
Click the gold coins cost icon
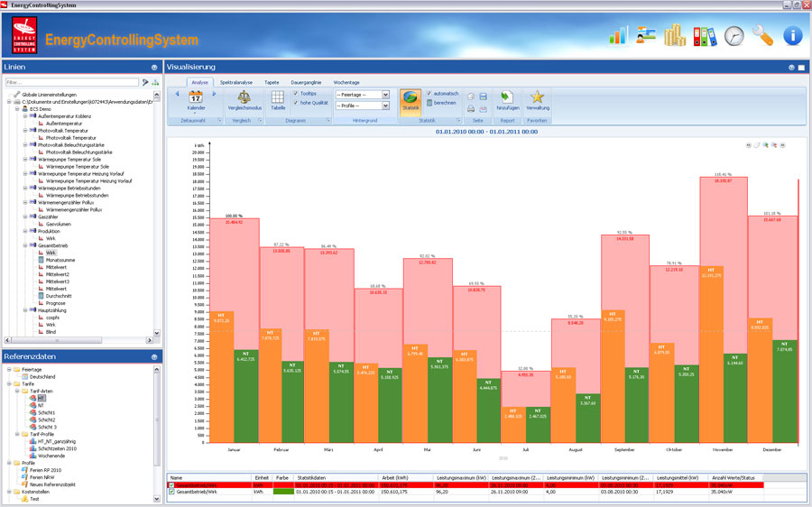pos(674,35)
